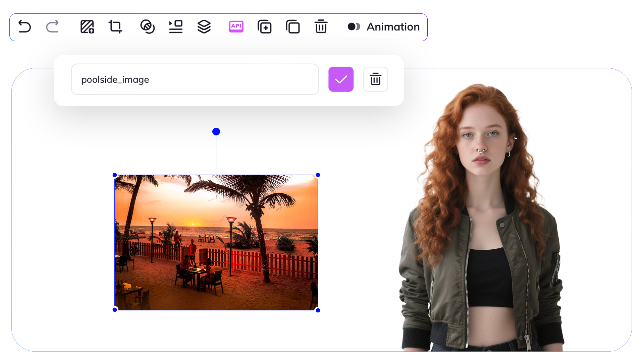This screenshot has width=644, height=362.
Task: Delete element using toolbar trash icon
Action: 321,27
